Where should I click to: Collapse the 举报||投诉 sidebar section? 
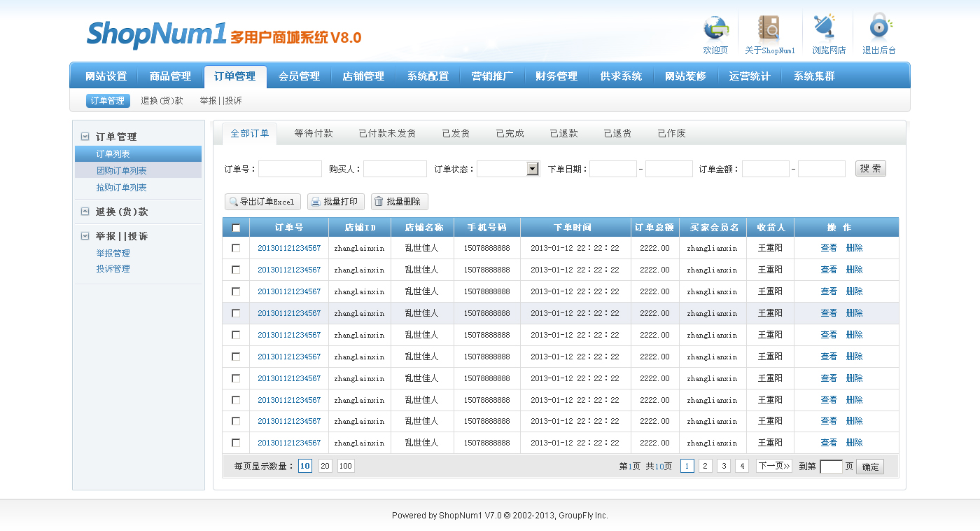coord(85,236)
